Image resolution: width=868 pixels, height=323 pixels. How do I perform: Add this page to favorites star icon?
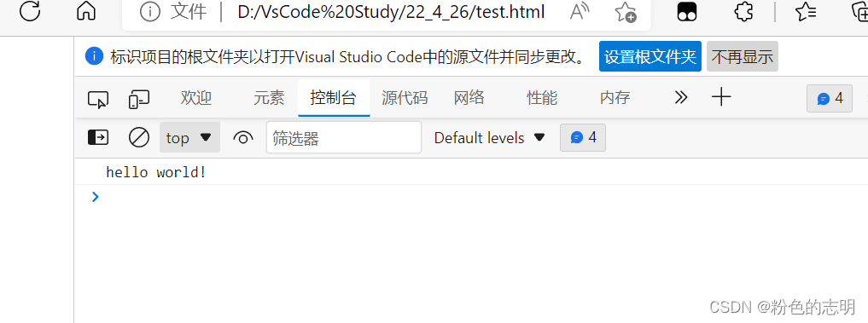tap(626, 12)
